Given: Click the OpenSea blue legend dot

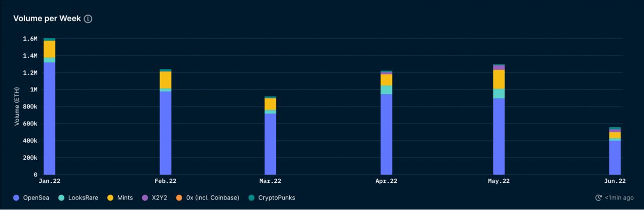Looking at the screenshot, I should click(16, 198).
